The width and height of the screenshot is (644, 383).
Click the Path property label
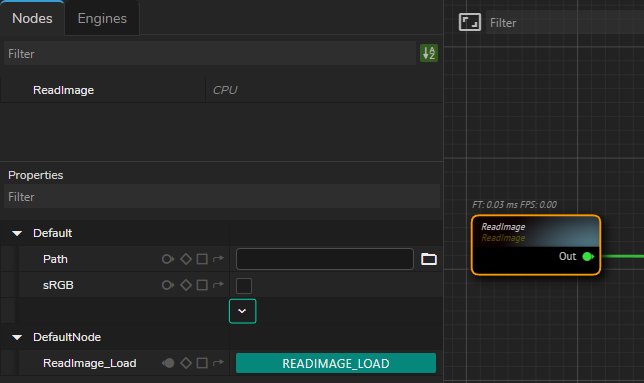point(55,259)
